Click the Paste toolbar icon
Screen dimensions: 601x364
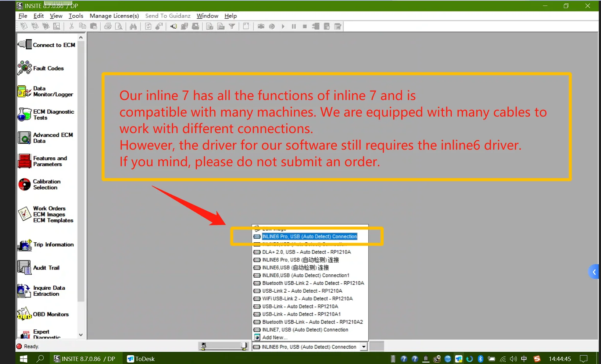click(94, 26)
